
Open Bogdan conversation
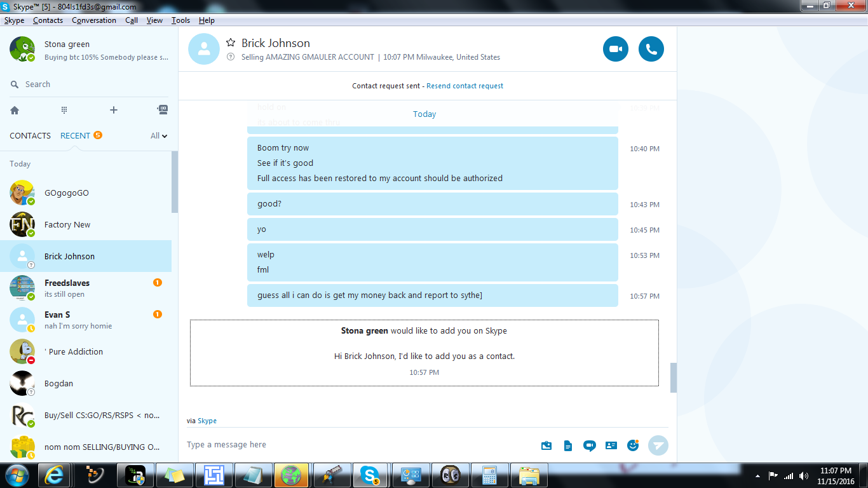(x=86, y=383)
